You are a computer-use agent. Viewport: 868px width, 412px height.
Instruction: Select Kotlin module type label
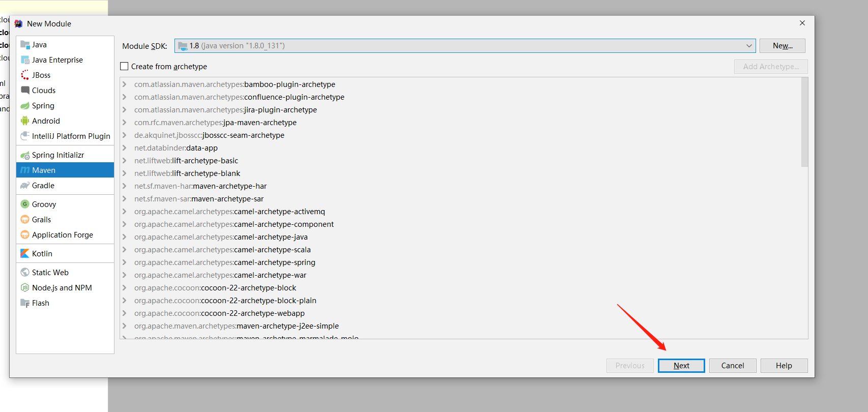[42, 254]
